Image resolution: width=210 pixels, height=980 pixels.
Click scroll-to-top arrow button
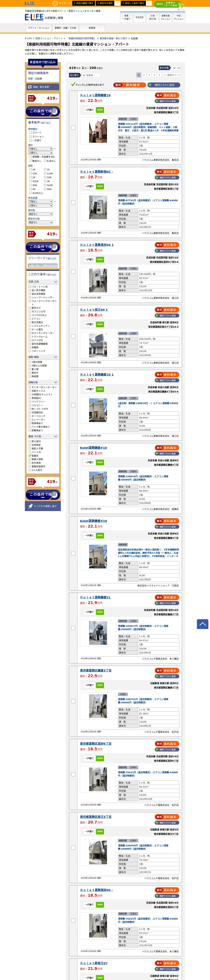pos(202,624)
